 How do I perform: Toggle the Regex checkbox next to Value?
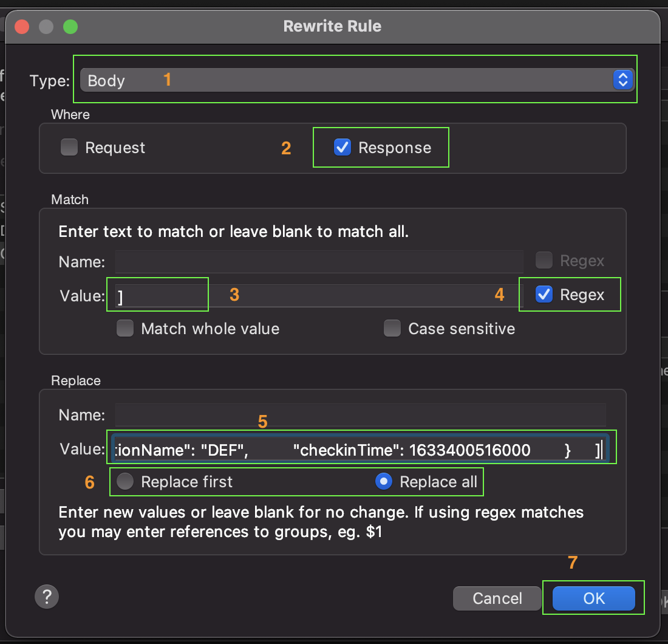544,295
